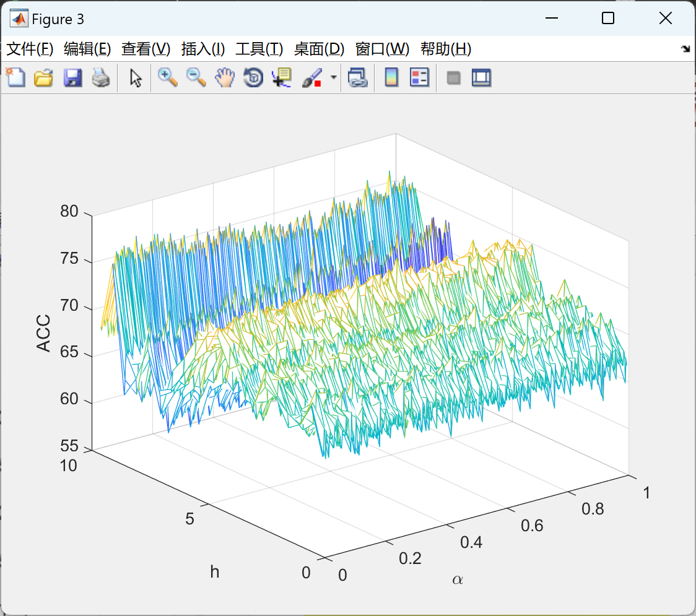Click the Hide Plot Tools icon
The width and height of the screenshot is (696, 616).
[x=453, y=78]
